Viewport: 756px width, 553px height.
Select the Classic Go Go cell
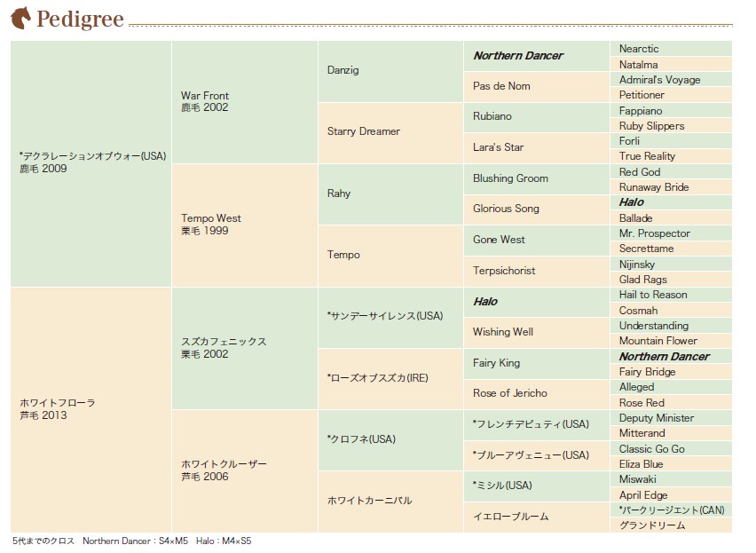[x=671, y=448]
